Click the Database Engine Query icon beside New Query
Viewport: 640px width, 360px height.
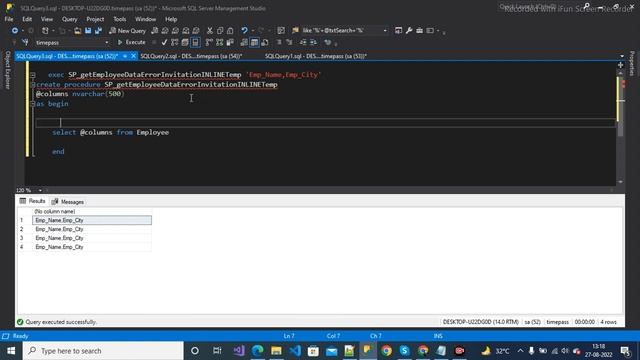(x=155, y=31)
